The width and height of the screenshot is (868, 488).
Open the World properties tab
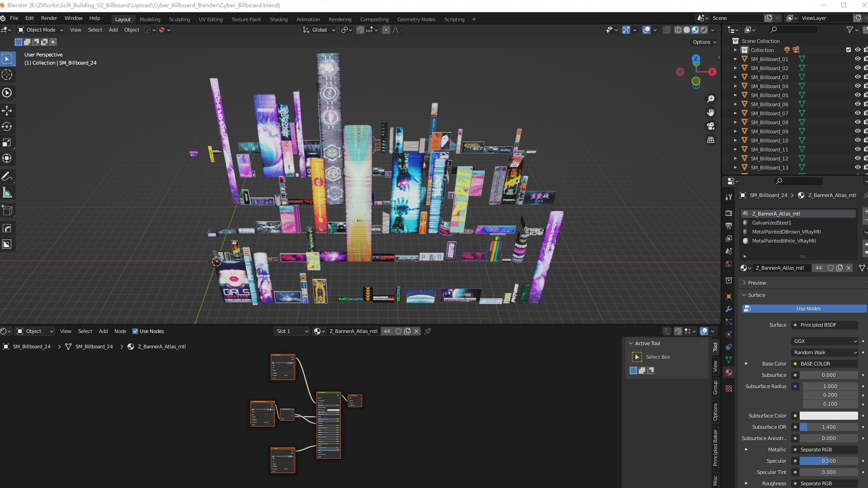(x=729, y=264)
